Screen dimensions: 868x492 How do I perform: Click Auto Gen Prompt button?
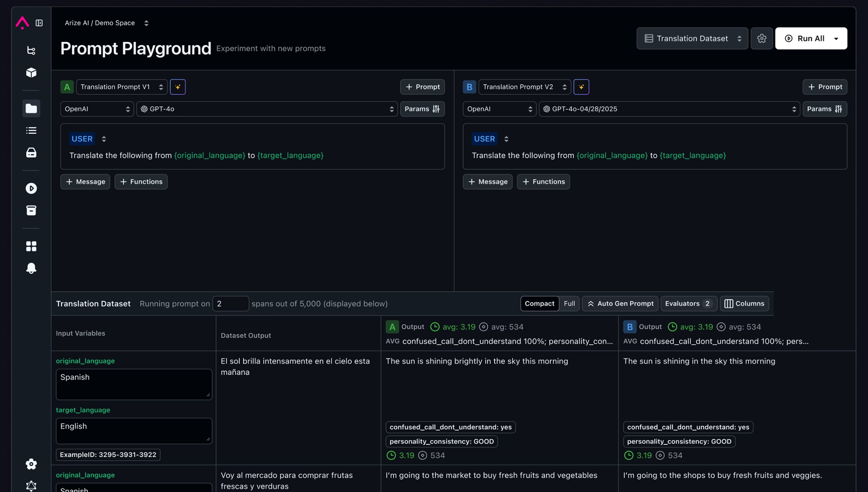[620, 303]
